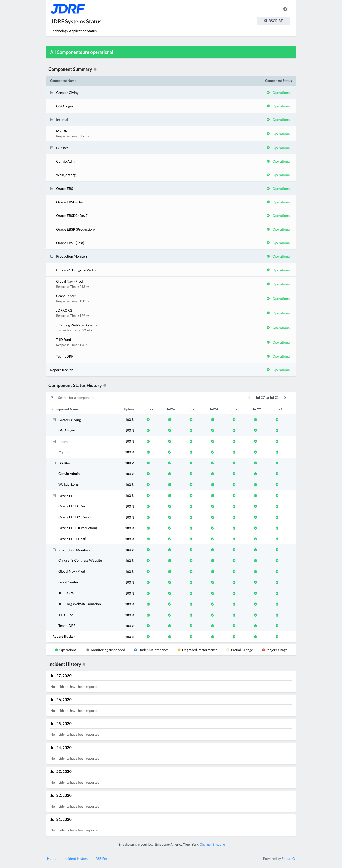Screen dimensions: 342x868
Task: Collapse Greater Giving in Status History
Action: point(54,420)
